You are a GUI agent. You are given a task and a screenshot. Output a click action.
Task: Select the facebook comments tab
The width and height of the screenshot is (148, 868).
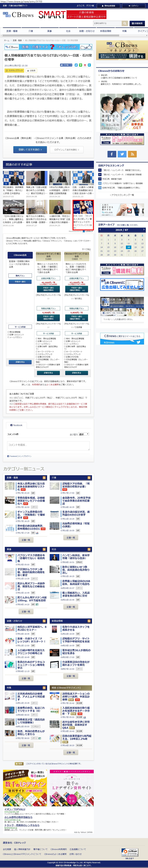click(x=16, y=425)
